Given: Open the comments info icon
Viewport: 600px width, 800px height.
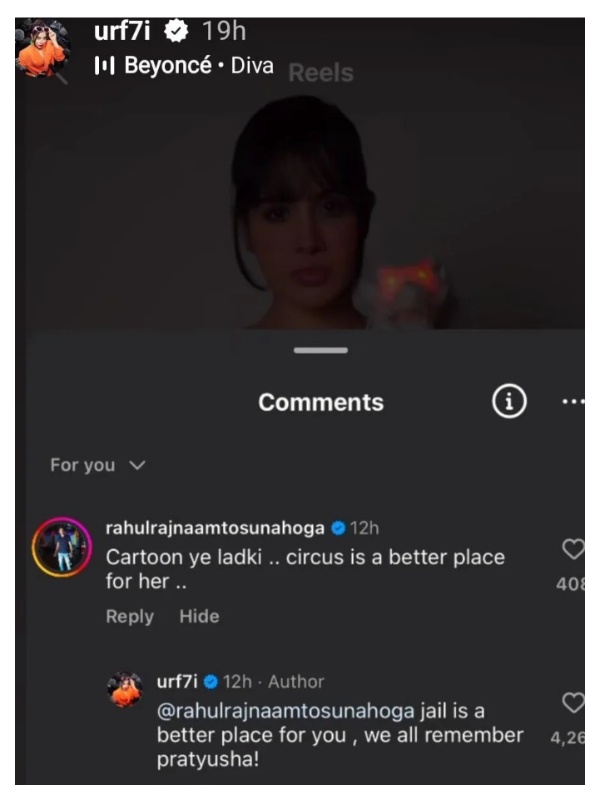Looking at the screenshot, I should pos(509,402).
